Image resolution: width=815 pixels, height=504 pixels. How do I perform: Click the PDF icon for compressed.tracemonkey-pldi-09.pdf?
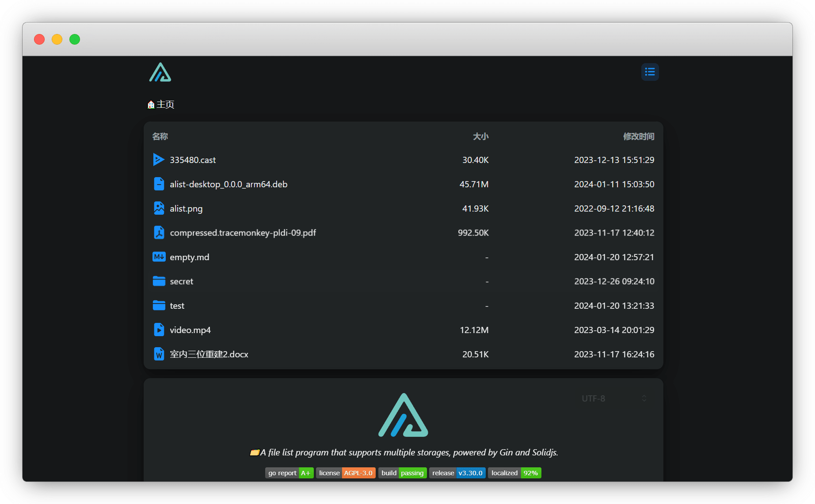pos(159,232)
